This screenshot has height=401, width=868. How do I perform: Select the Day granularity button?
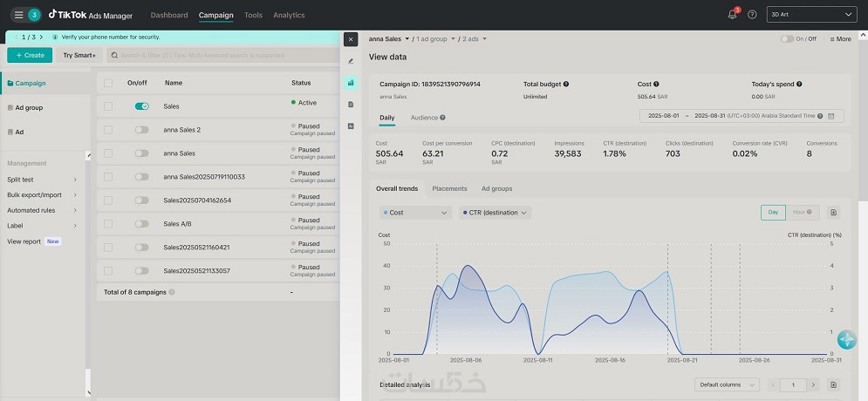click(773, 213)
